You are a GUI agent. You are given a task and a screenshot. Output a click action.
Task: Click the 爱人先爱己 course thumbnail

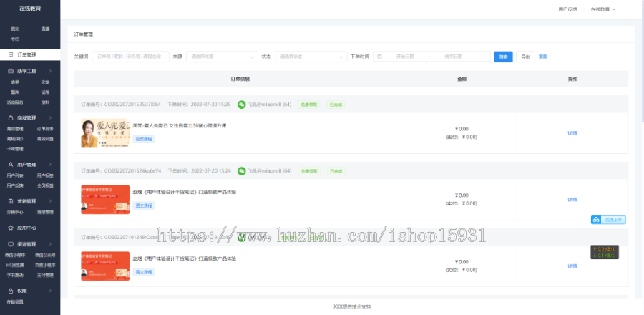pos(105,133)
